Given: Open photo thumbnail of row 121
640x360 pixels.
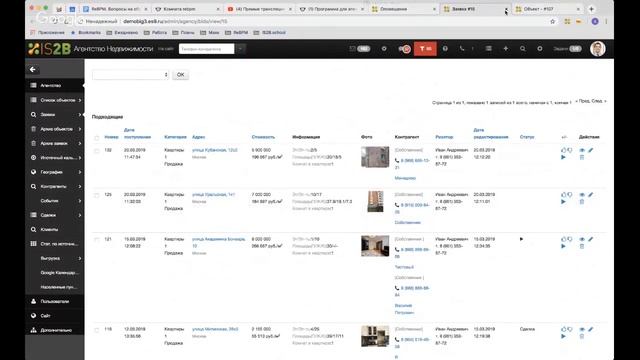Looking at the screenshot, I should pyautogui.click(x=375, y=246).
